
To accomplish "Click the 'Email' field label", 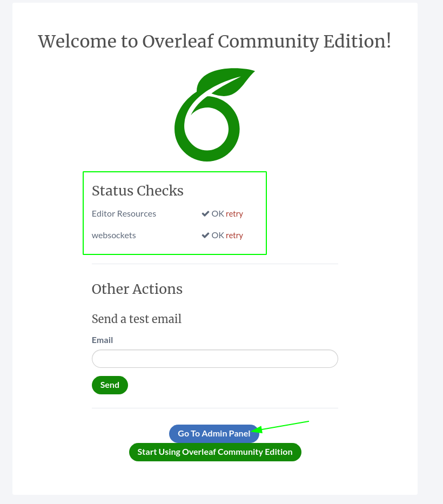I will pyautogui.click(x=102, y=340).
